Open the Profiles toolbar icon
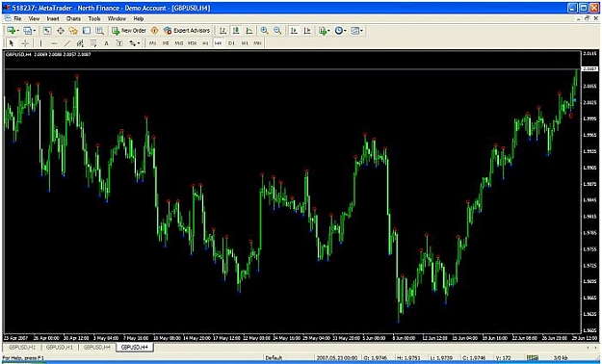This screenshot has height=364, width=602. (27, 31)
